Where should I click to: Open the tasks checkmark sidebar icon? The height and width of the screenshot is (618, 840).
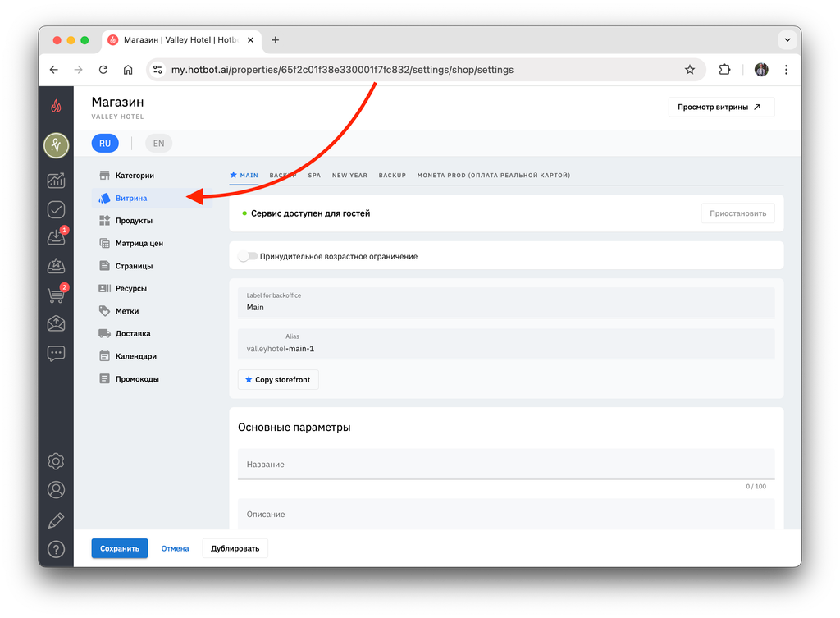tap(57, 209)
